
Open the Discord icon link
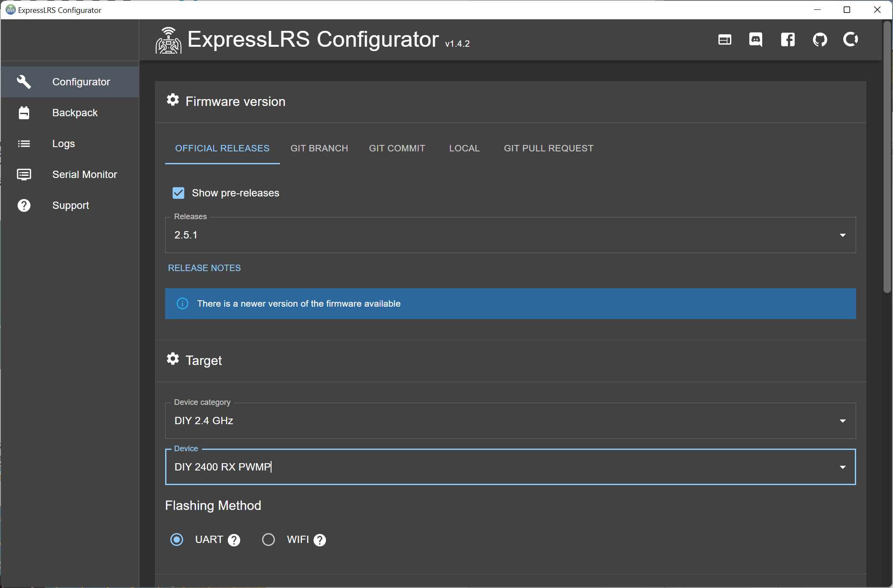click(755, 40)
